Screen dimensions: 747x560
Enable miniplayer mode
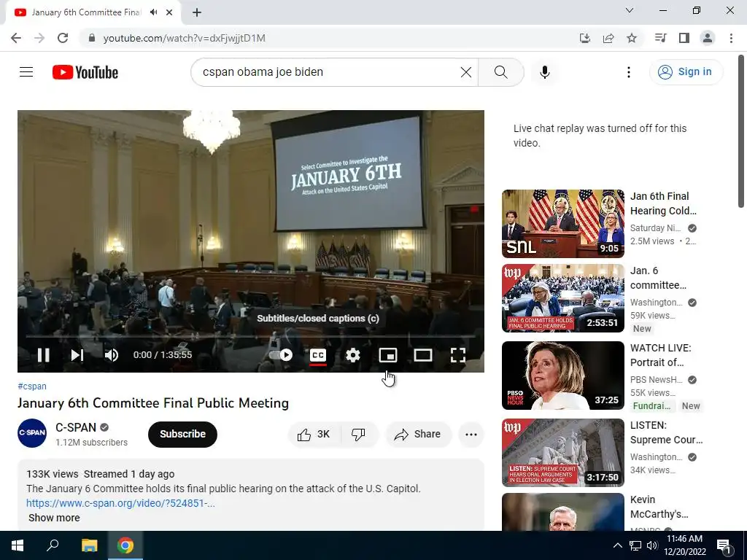point(388,355)
